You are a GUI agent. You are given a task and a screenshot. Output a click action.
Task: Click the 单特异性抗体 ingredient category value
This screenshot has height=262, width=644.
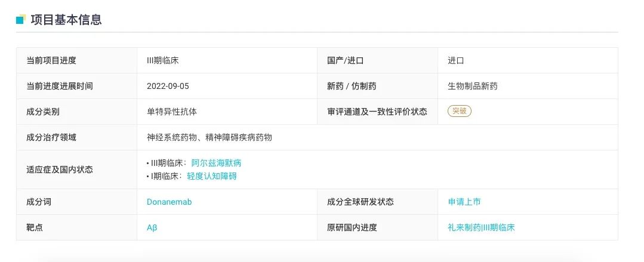[x=172, y=112]
